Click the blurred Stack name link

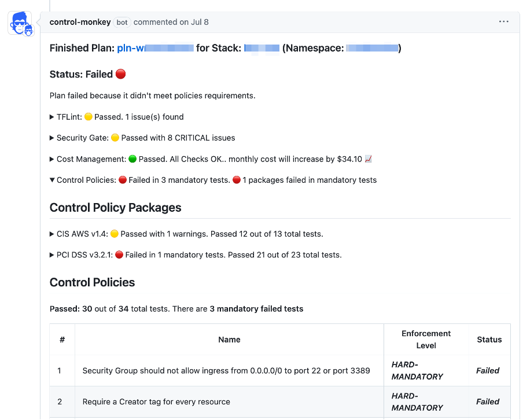[262, 48]
